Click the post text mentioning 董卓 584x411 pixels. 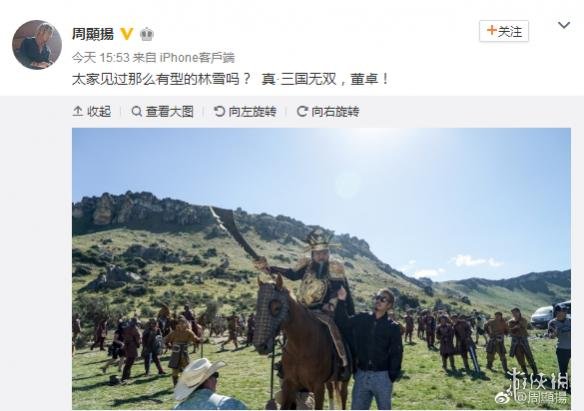coord(230,79)
